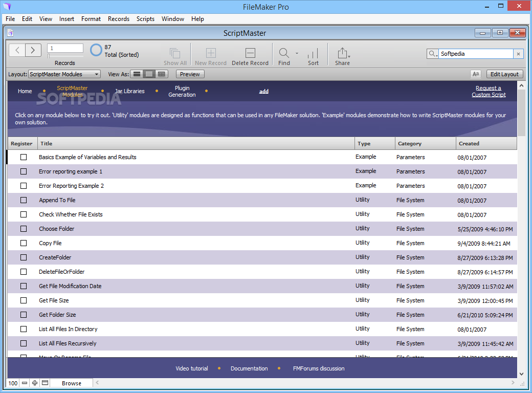
Task: Open quick find magnifier options
Action: 433,54
